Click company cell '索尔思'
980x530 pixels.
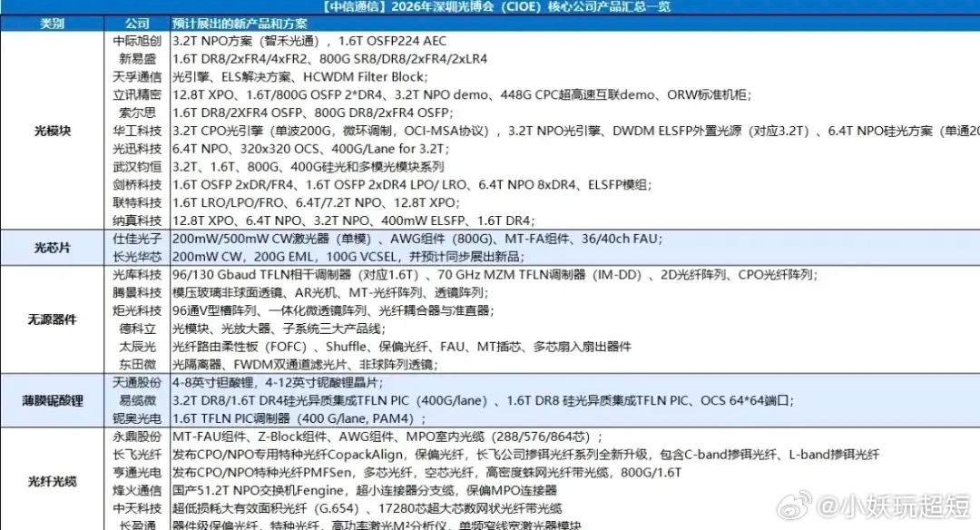[x=137, y=113]
